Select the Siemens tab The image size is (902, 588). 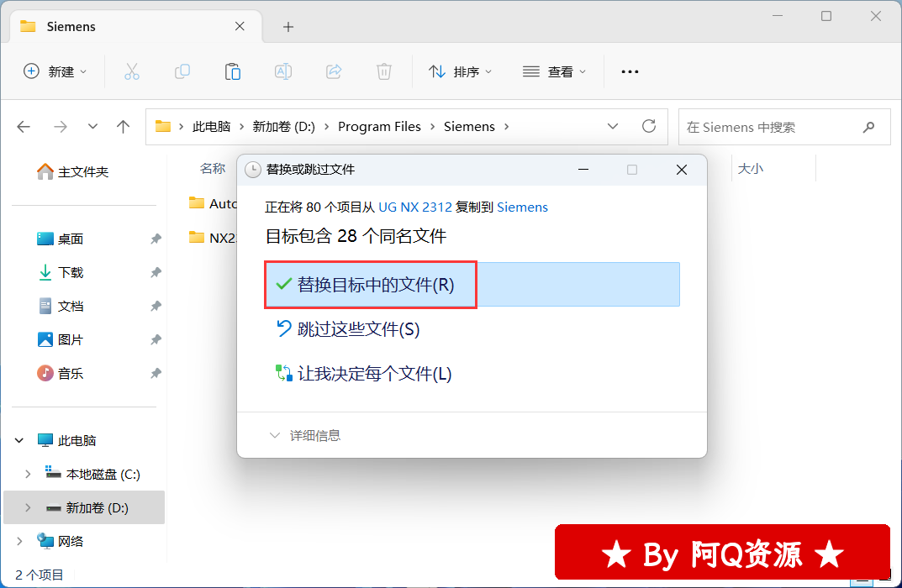pos(136,26)
